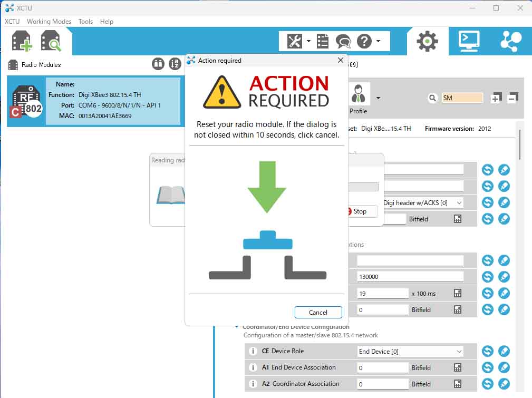Open calculator for x 100 ms field

[x=458, y=294]
